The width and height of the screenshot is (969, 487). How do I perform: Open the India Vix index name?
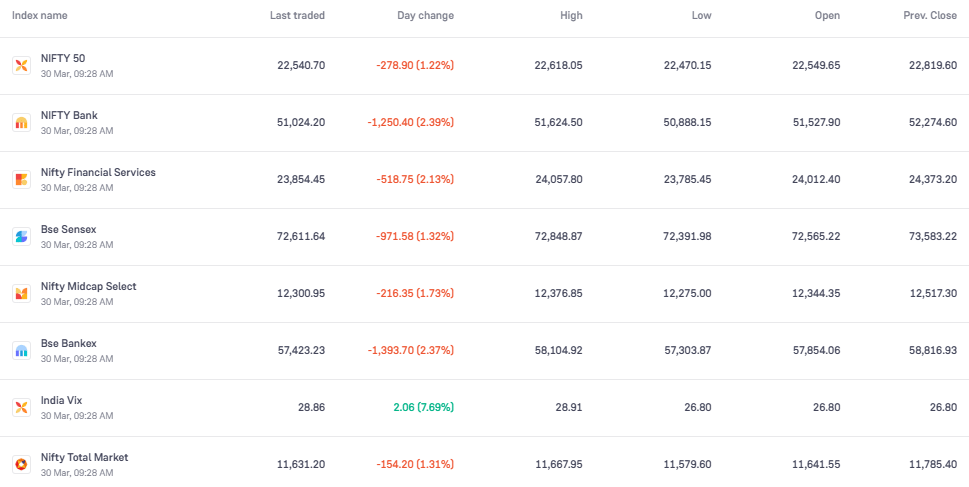coord(61,401)
